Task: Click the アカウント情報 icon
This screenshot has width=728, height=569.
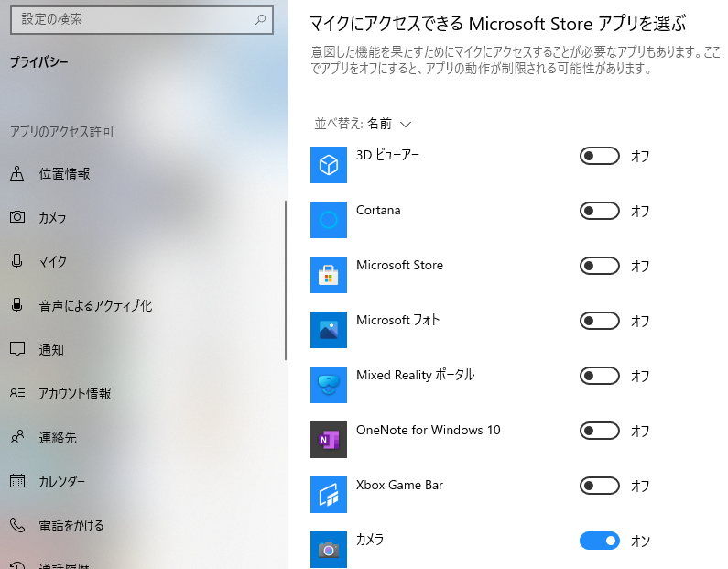Action: tap(17, 393)
